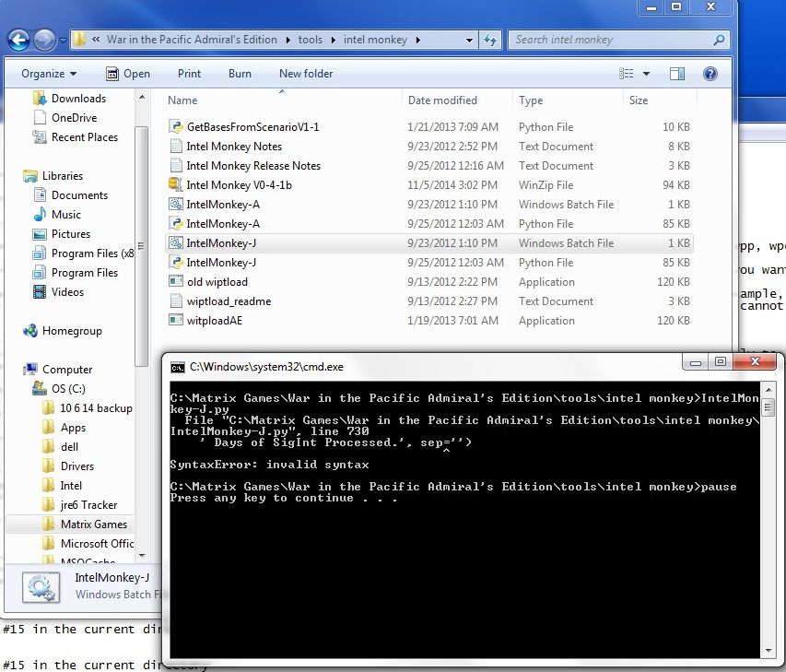Sort by Date modified column header
Image resolution: width=786 pixels, height=672 pixels.
442,100
